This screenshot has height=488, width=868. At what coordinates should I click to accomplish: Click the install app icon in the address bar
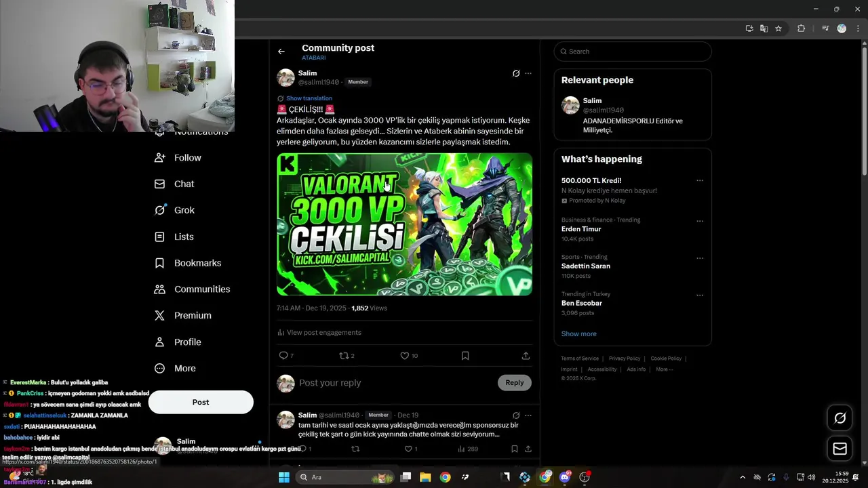pyautogui.click(x=749, y=28)
